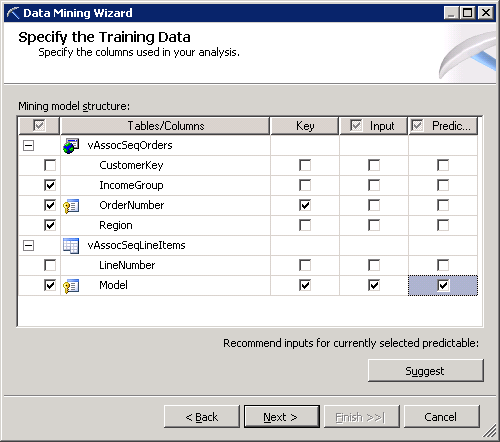
Task: Collapse the vAssocSeqOrders table node
Action: pyautogui.click(x=28, y=145)
